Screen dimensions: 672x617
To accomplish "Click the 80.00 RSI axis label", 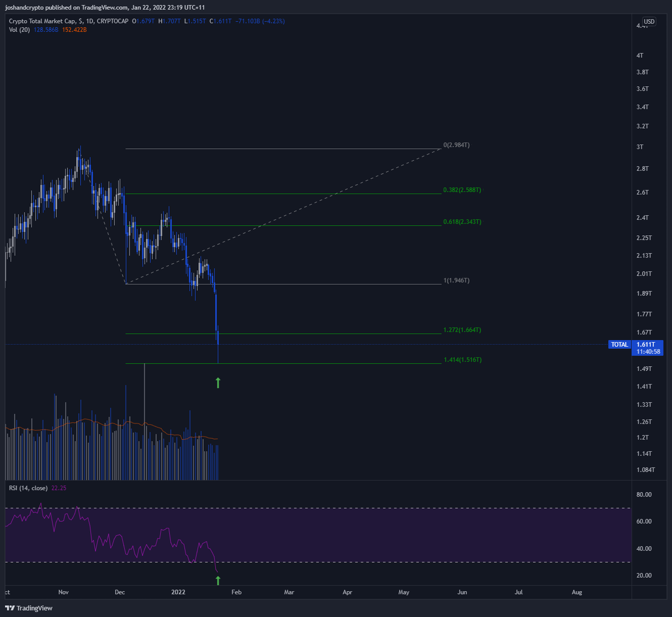I will coord(644,495).
